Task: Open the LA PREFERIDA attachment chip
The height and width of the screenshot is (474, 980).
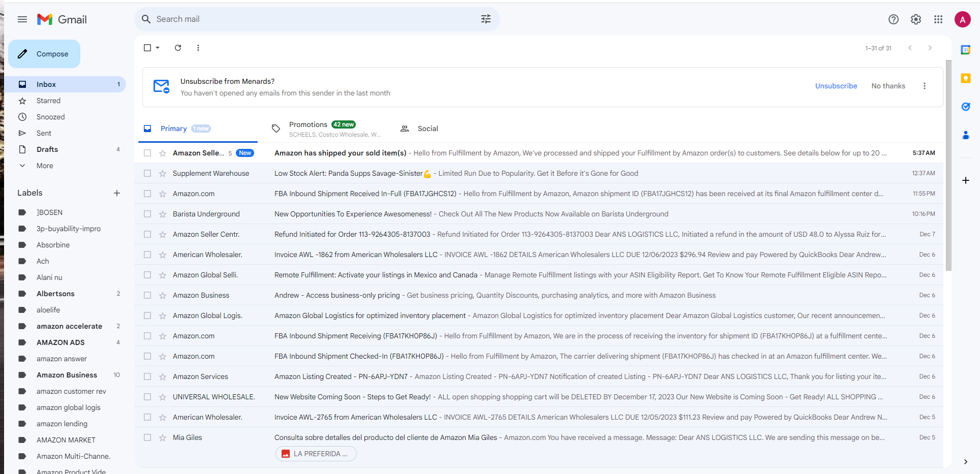Action: 316,454
